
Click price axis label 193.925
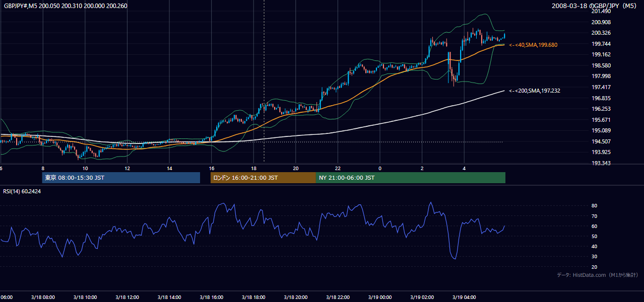coord(602,152)
